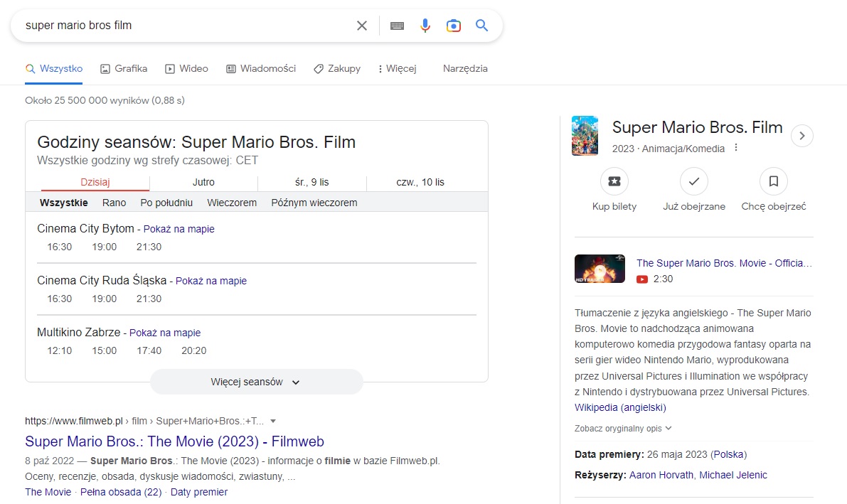Click the Super Mario Bros. Film panel title
Image resolution: width=847 pixels, height=504 pixels.
click(x=698, y=127)
